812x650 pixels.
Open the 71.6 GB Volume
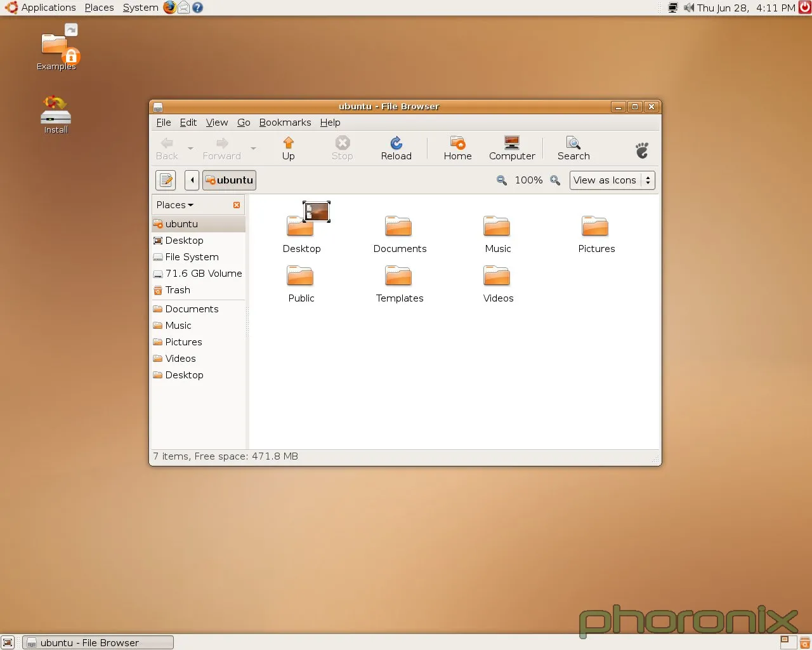pos(198,274)
